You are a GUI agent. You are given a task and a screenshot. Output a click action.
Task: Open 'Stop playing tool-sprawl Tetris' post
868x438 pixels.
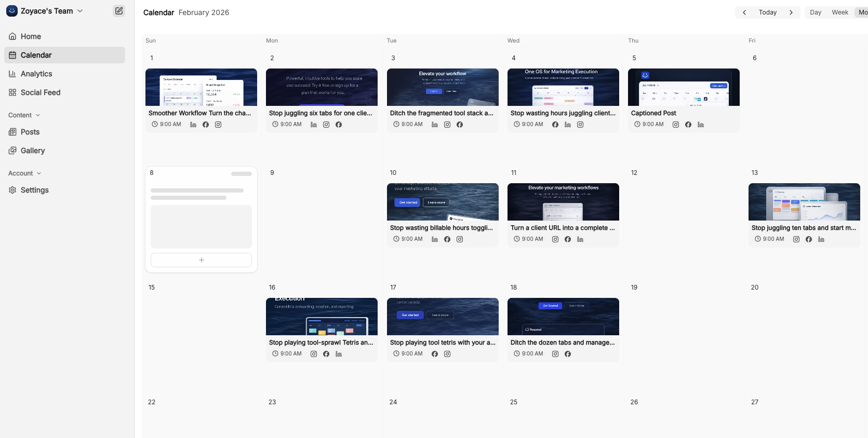pos(322,330)
